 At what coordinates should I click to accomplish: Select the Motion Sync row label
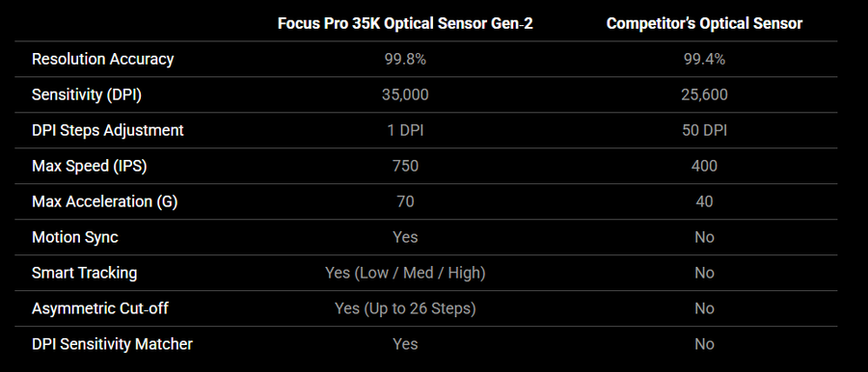(x=75, y=237)
